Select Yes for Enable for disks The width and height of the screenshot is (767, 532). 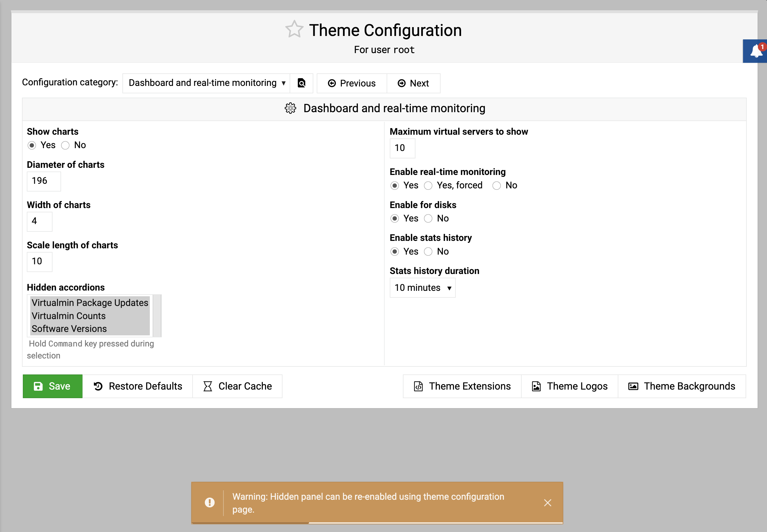(x=395, y=219)
